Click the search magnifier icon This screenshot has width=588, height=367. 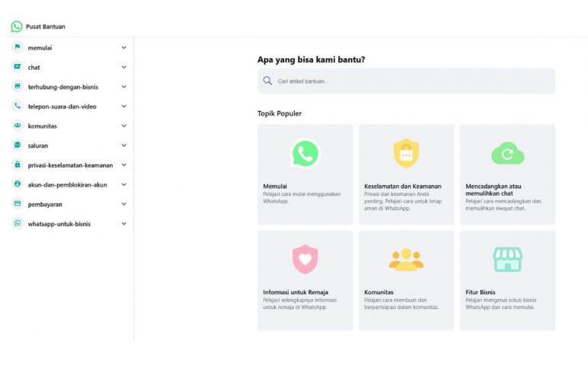(267, 81)
